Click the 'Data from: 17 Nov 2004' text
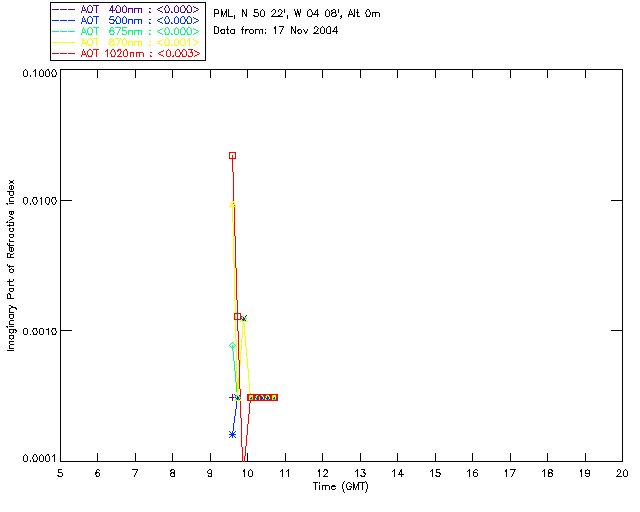640x512 pixels. [x=276, y=31]
